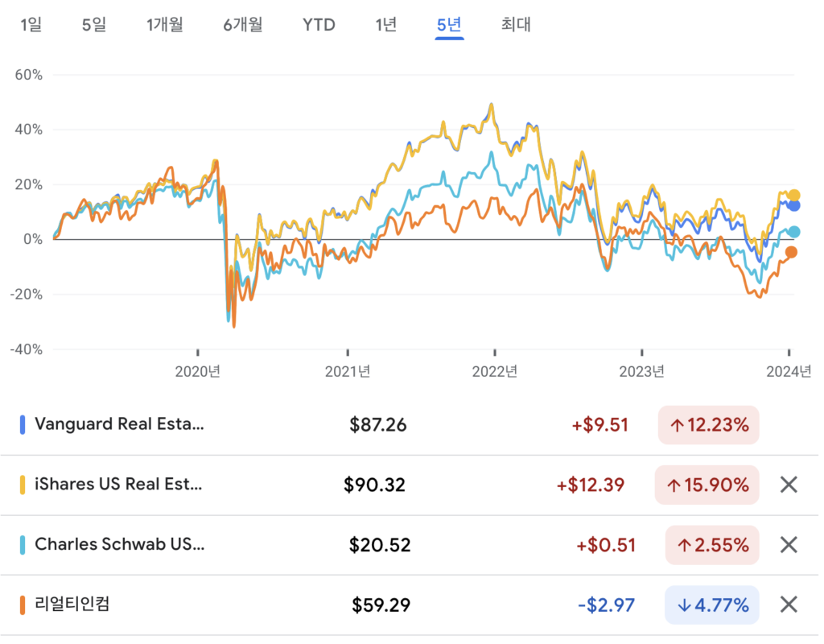Remove iShares US Real Estate comparison

789,485
